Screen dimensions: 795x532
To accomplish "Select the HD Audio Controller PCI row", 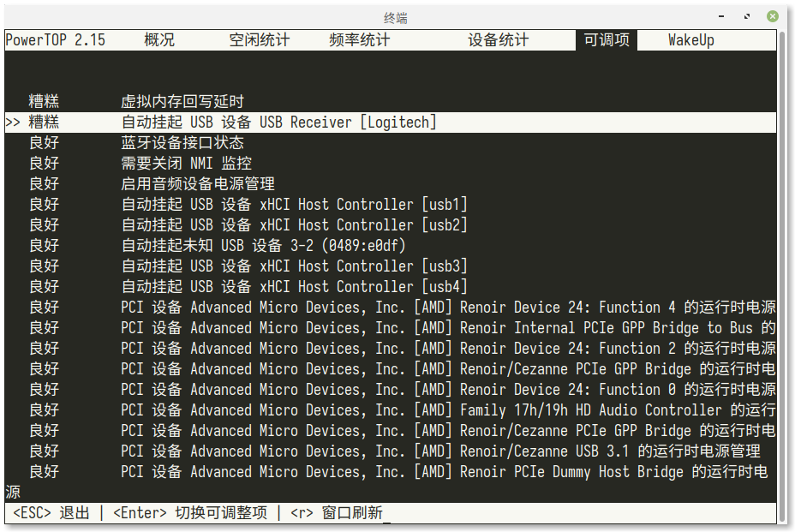I will (445, 410).
